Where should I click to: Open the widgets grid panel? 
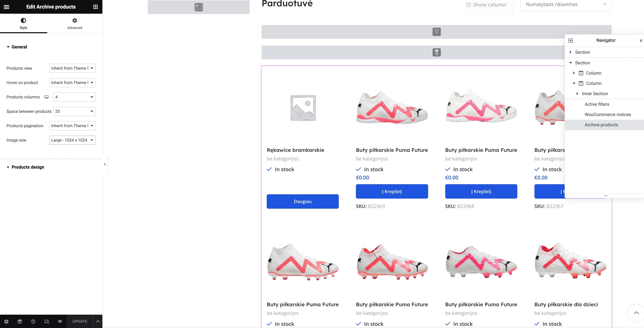coord(95,7)
